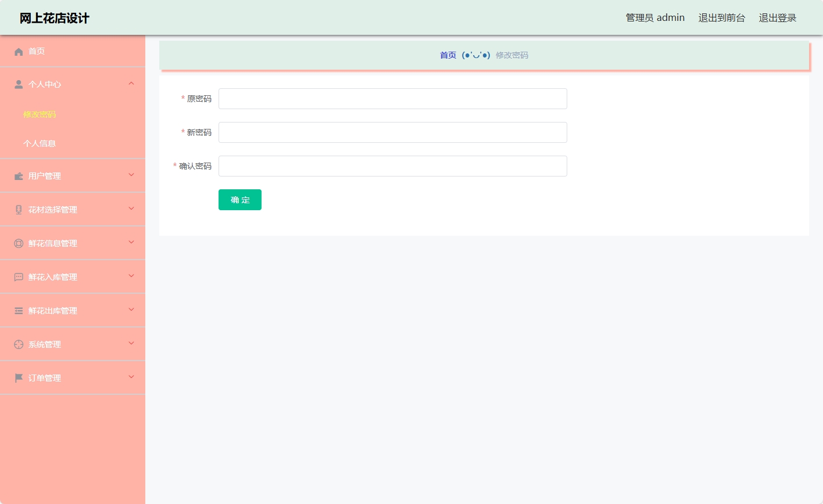Click the microphone icon beside 花材选择管理
The height and width of the screenshot is (504, 823).
coord(19,209)
